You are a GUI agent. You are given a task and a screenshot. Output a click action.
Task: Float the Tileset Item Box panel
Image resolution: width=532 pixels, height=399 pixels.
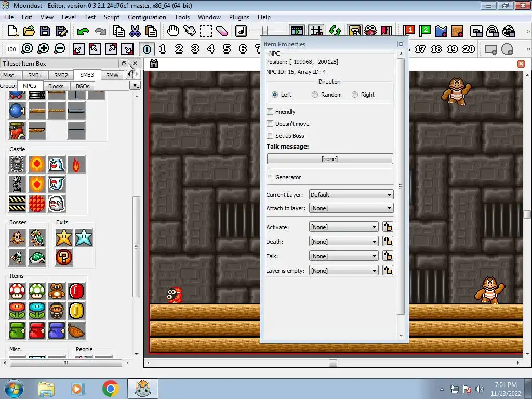[x=124, y=63]
